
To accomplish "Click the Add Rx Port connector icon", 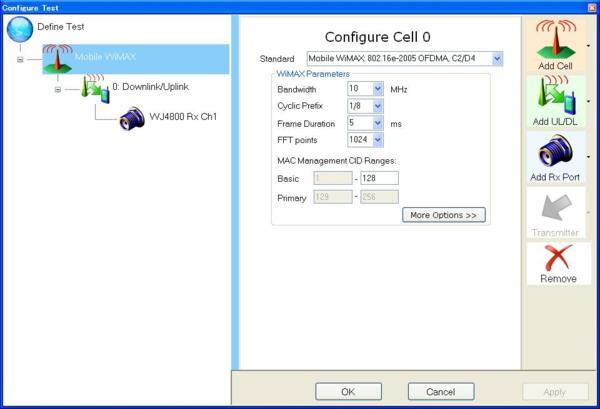I will (x=556, y=152).
